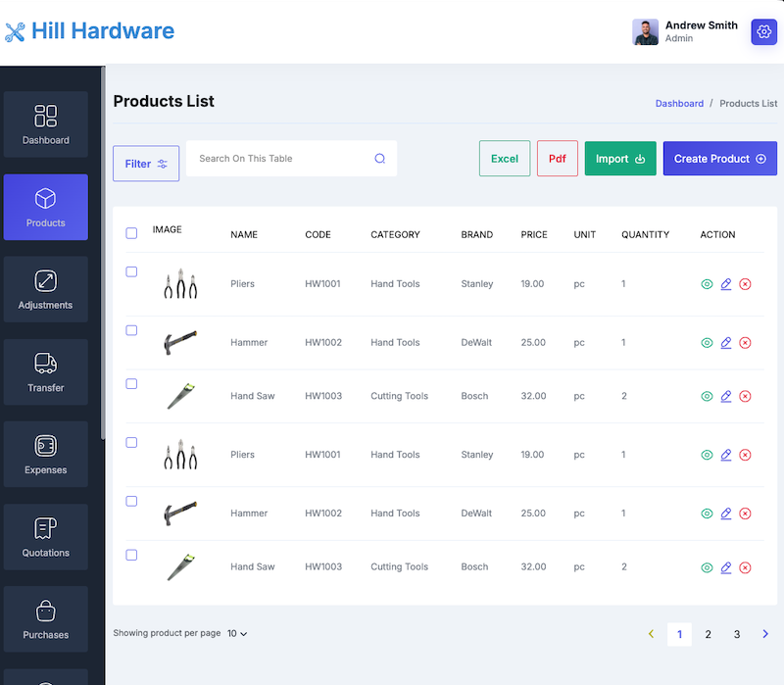The width and height of the screenshot is (784, 685).
Task: Select the second Pliers row checkbox
Action: [x=131, y=443]
